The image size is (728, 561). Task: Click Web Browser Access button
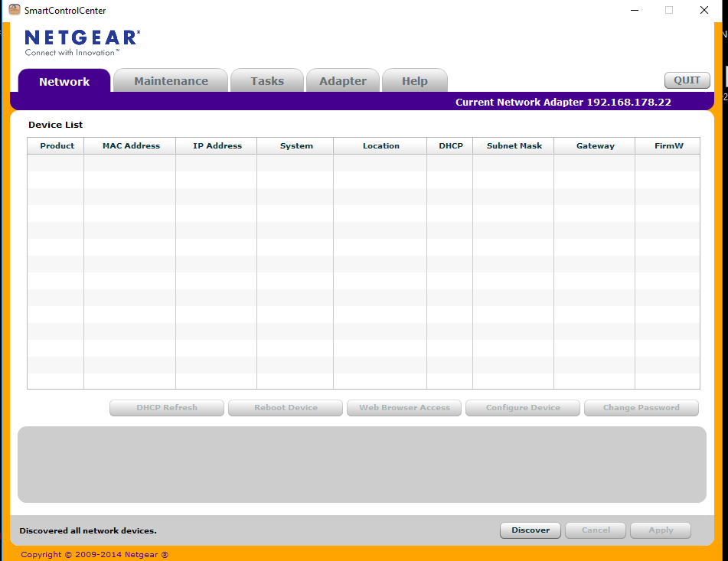pyautogui.click(x=404, y=408)
